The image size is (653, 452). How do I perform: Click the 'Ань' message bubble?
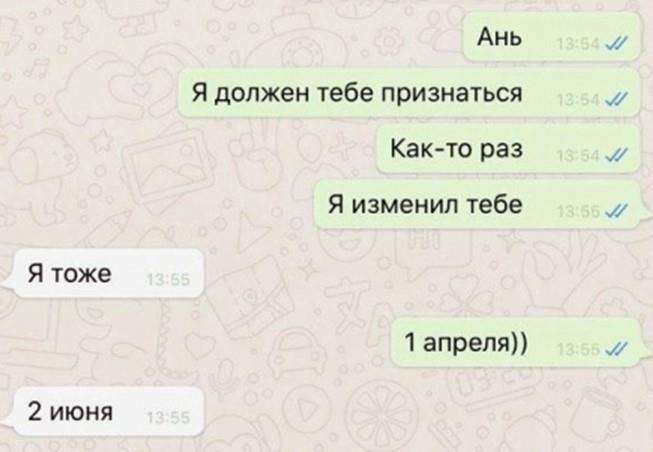551,37
